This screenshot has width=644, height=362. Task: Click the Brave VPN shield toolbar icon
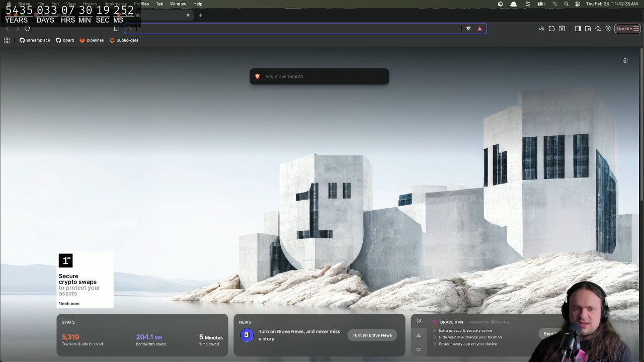point(608,29)
